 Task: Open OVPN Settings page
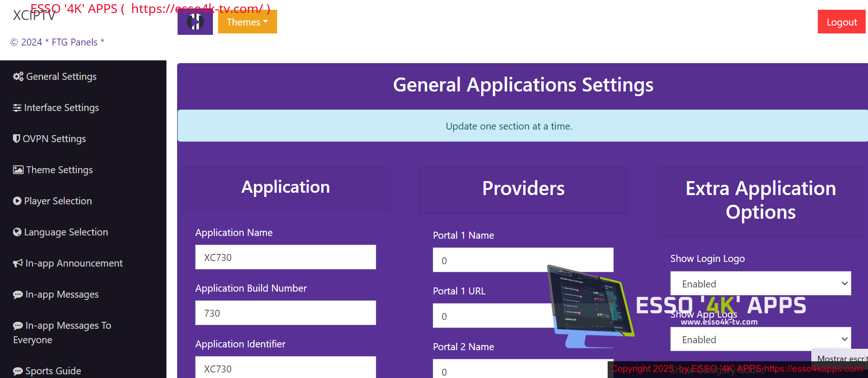(x=49, y=138)
